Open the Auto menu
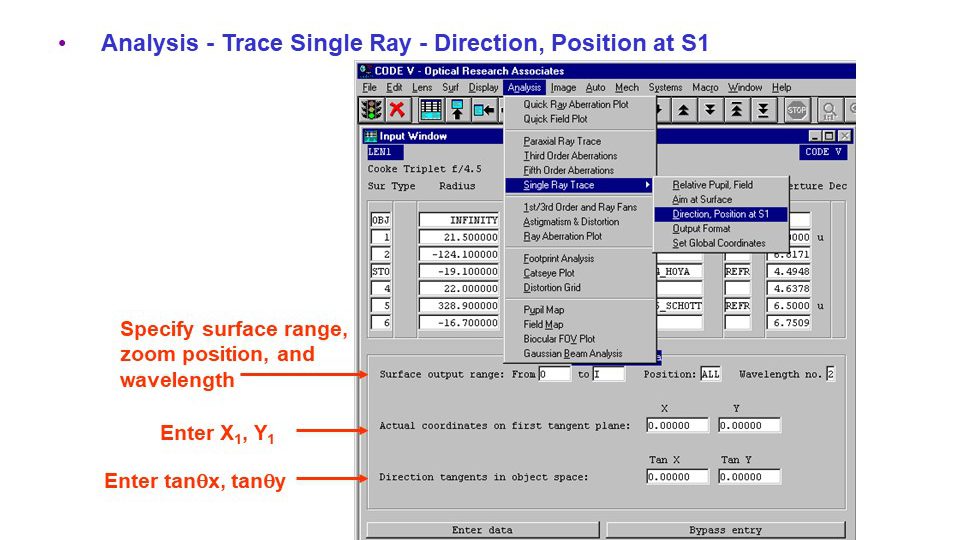The height and width of the screenshot is (540, 960). point(595,88)
